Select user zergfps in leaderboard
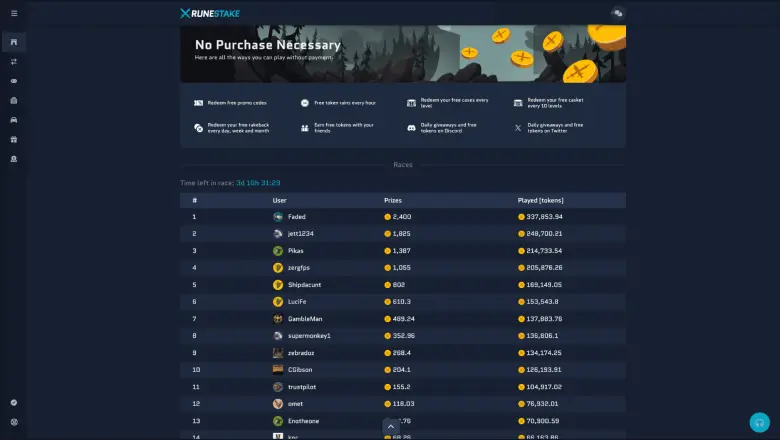 coord(298,267)
